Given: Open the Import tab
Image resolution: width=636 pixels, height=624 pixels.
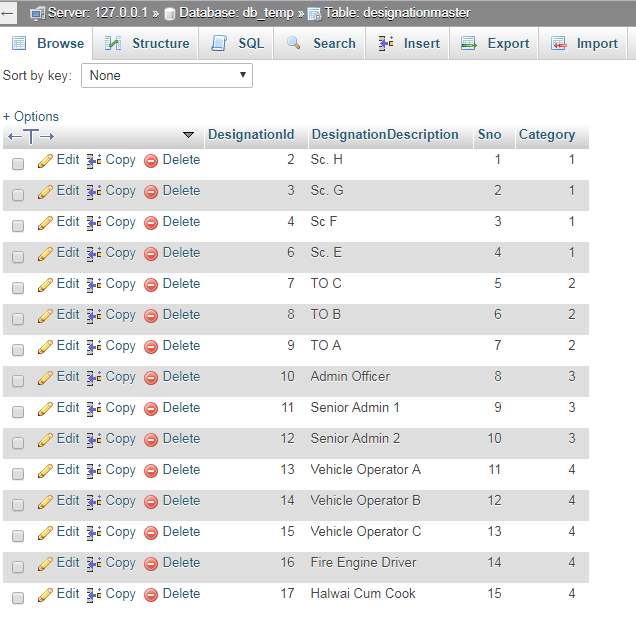Looking at the screenshot, I should [x=583, y=43].
